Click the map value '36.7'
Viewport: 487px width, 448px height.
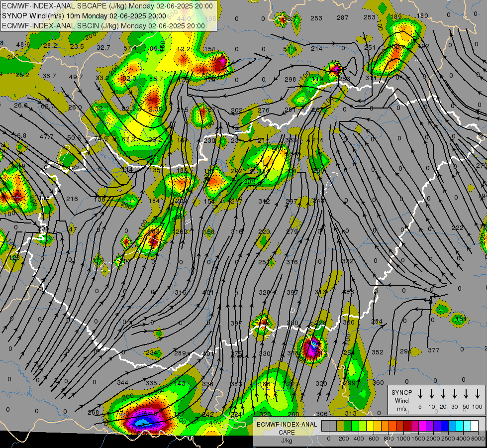[x=49, y=76]
